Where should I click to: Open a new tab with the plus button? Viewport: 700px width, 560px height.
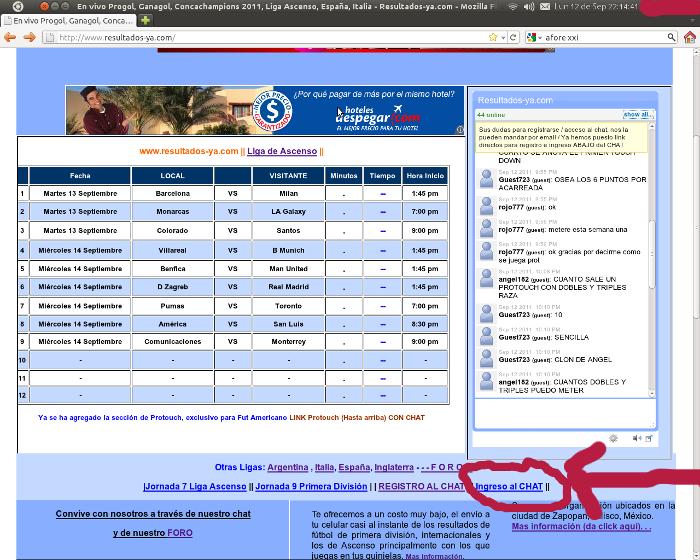(146, 19)
